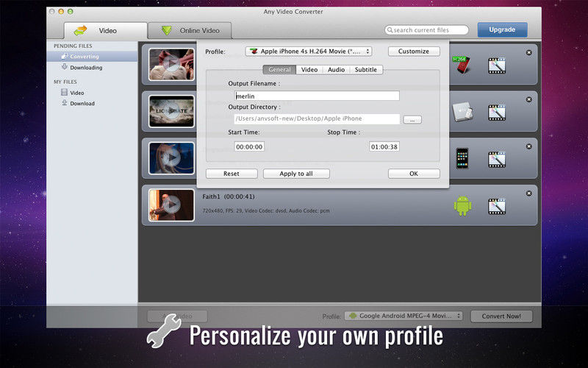Click the film clip edit icon on first video

498,65
